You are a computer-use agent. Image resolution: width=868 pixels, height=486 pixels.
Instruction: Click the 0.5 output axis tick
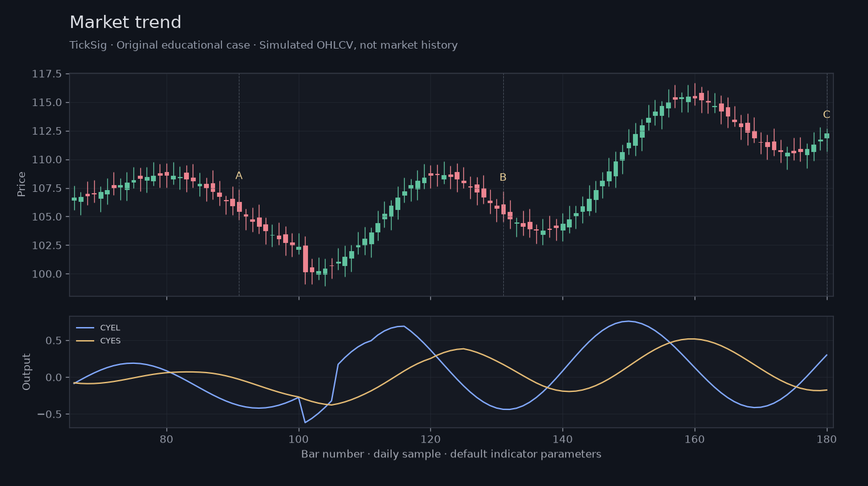pyautogui.click(x=54, y=341)
